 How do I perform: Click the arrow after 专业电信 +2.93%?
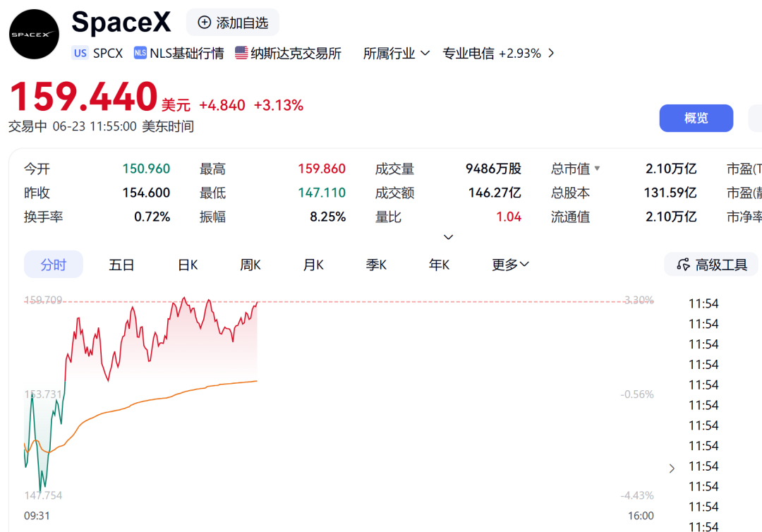(x=551, y=53)
